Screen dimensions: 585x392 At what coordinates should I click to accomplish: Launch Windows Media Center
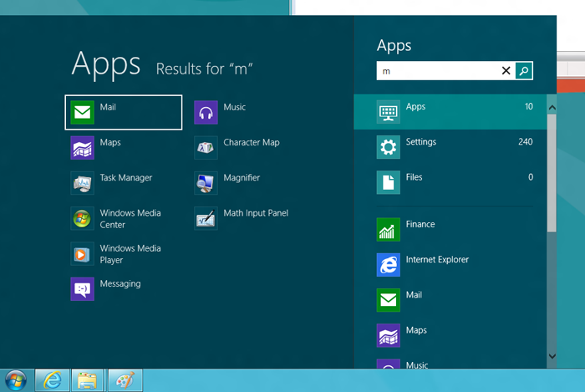(x=82, y=219)
